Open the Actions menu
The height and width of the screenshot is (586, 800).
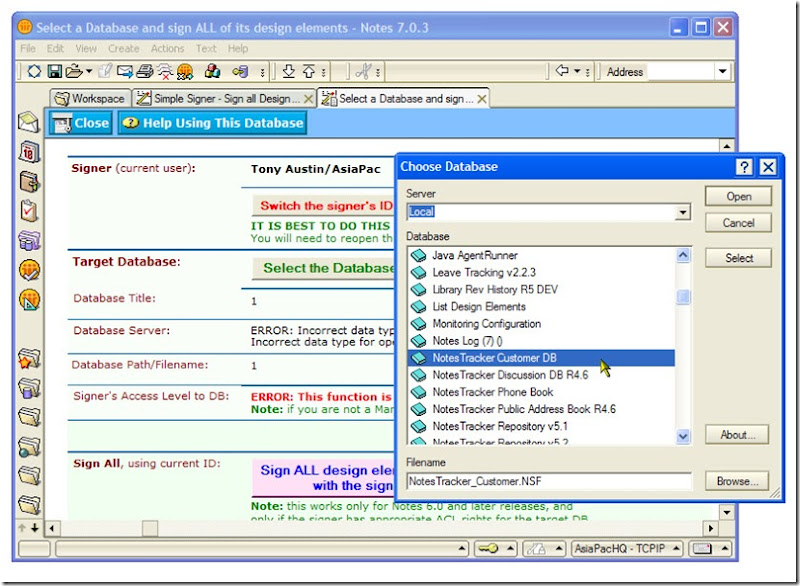click(167, 48)
